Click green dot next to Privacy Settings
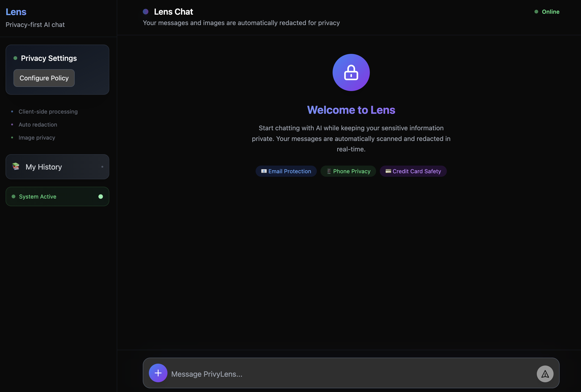Image resolution: width=581 pixels, height=392 pixels. pyautogui.click(x=15, y=58)
